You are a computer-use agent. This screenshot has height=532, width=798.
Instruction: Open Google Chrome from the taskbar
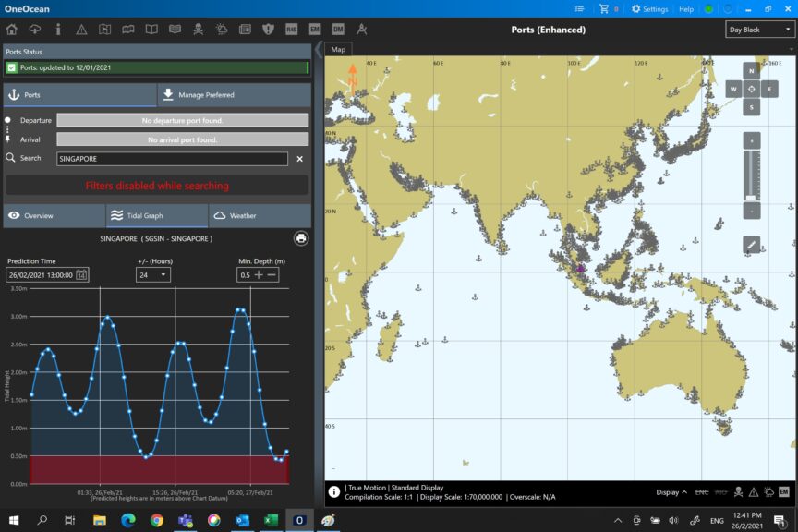157,520
